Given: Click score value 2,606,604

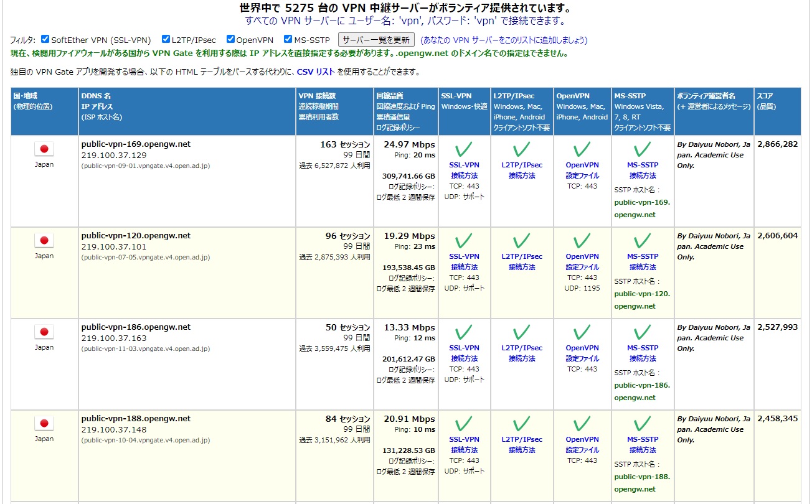Looking at the screenshot, I should (x=777, y=236).
